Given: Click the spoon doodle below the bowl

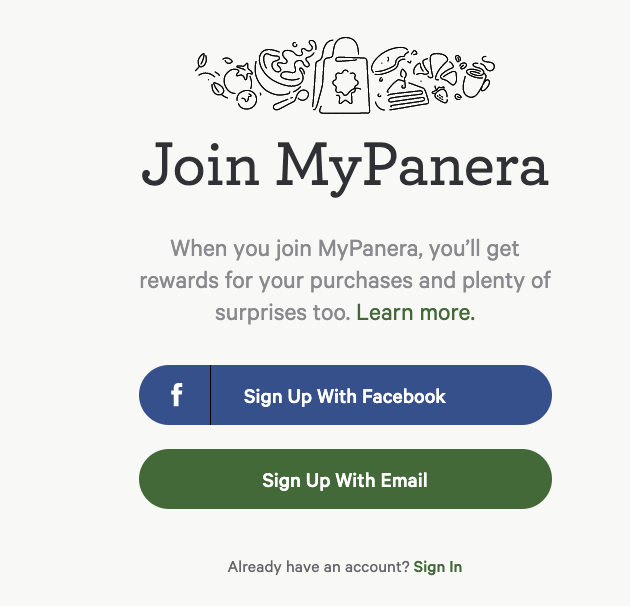Looking at the screenshot, I should coord(291,99).
